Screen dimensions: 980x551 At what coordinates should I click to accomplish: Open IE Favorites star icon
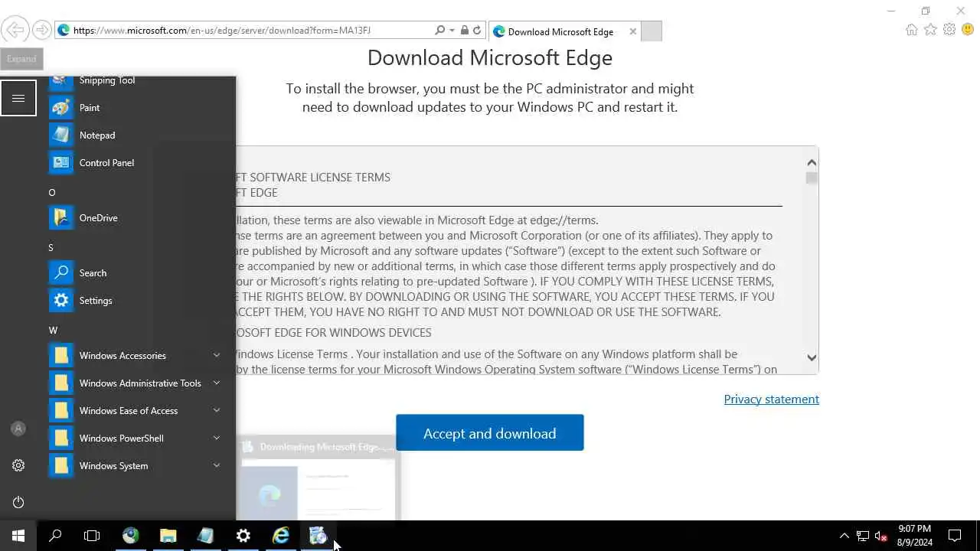[930, 30]
